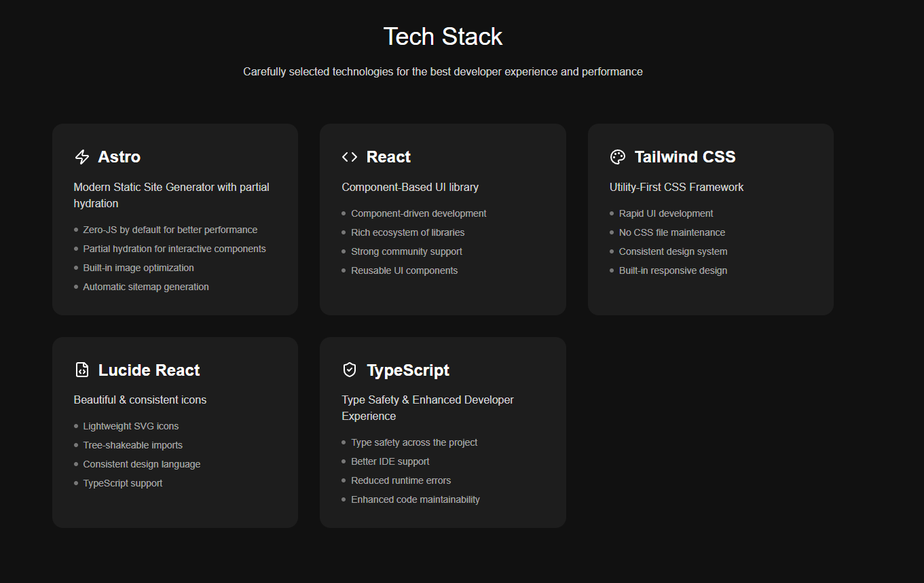Image resolution: width=924 pixels, height=583 pixels.
Task: Click 'Automatic sitemap generation' list item
Action: coord(146,287)
